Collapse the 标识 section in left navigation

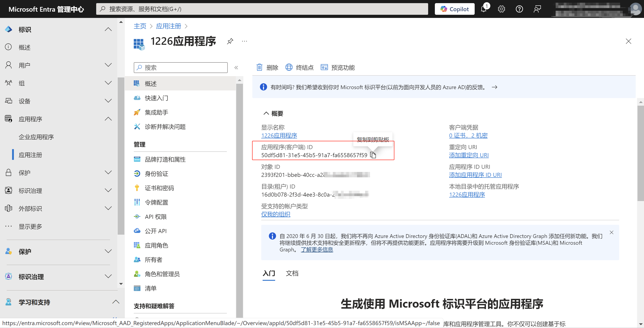pos(108,30)
